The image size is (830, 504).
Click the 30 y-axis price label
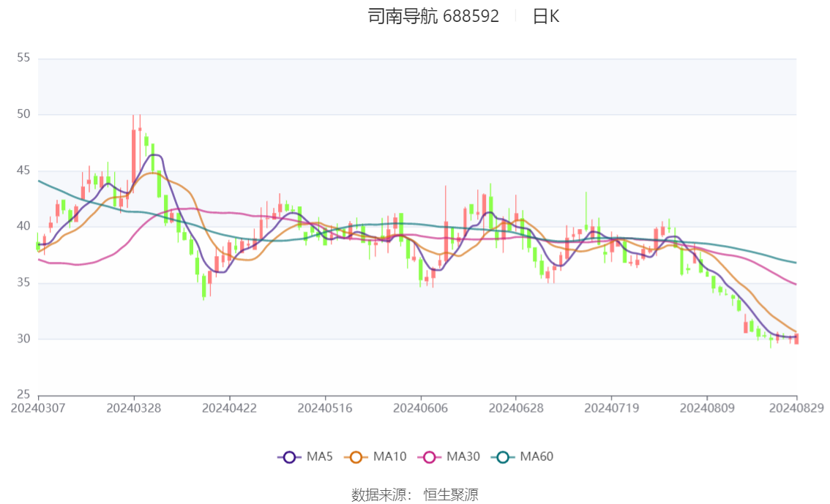(23, 339)
